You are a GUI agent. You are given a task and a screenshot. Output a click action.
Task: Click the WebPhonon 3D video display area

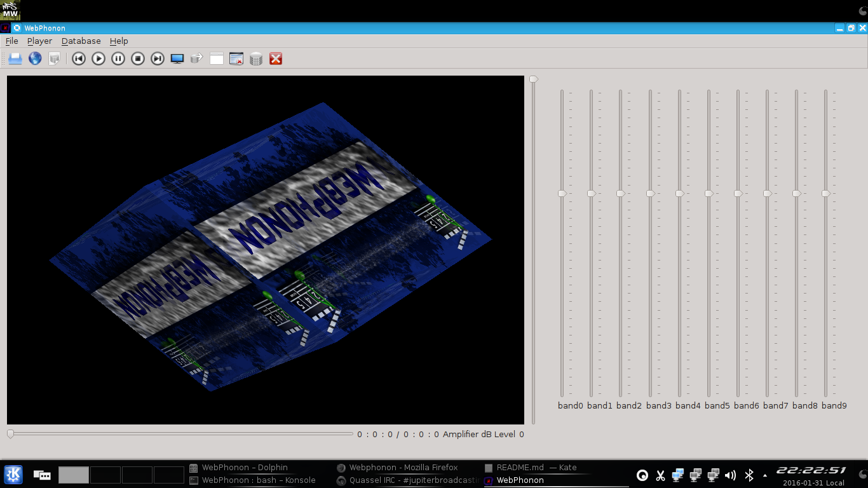(x=266, y=250)
